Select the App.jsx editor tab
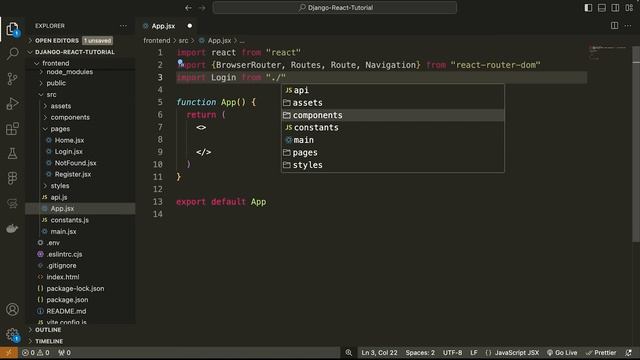Screen dimensions: 640x360 163,26
